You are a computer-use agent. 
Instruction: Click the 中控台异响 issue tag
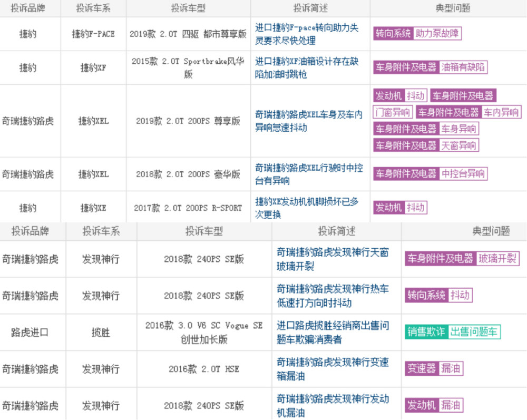coord(463,174)
